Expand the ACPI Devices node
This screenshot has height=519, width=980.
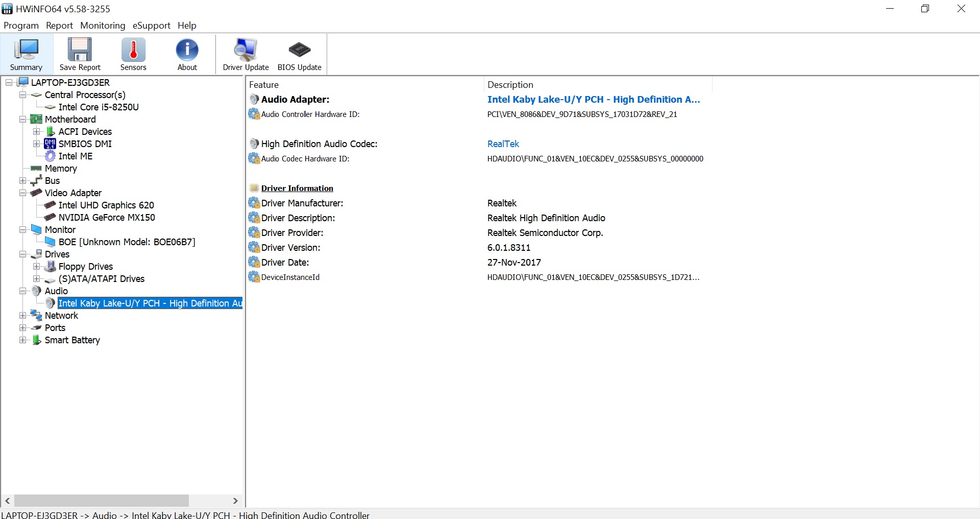coord(36,131)
